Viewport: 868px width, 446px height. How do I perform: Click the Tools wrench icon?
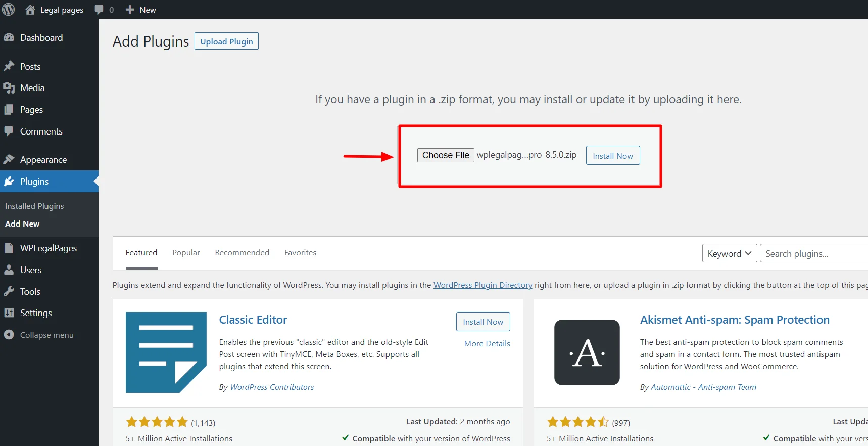pos(9,291)
